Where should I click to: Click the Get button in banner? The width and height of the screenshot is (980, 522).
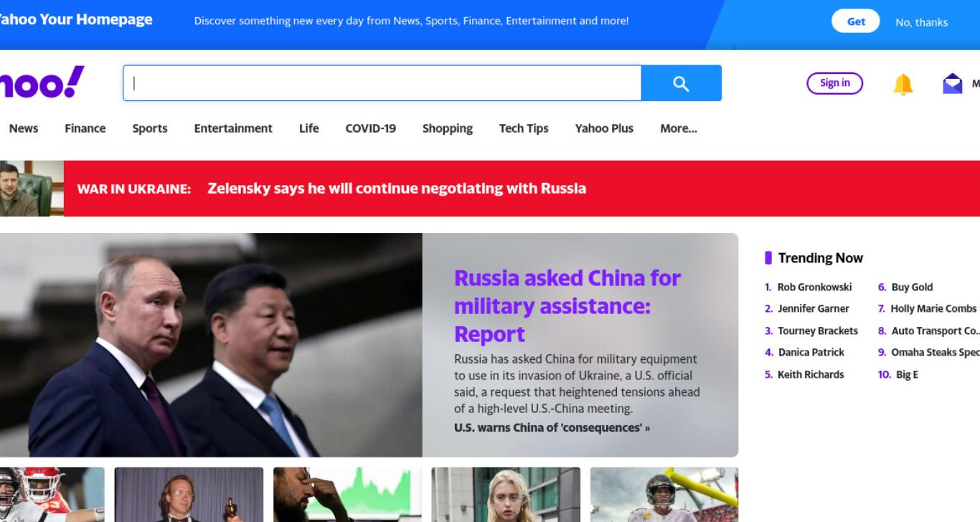(856, 22)
